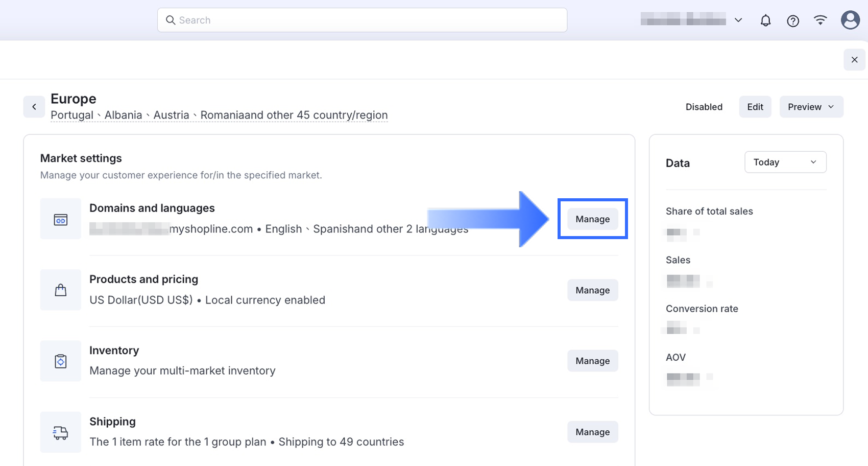Click the Products and pricing bag icon

[x=61, y=290]
